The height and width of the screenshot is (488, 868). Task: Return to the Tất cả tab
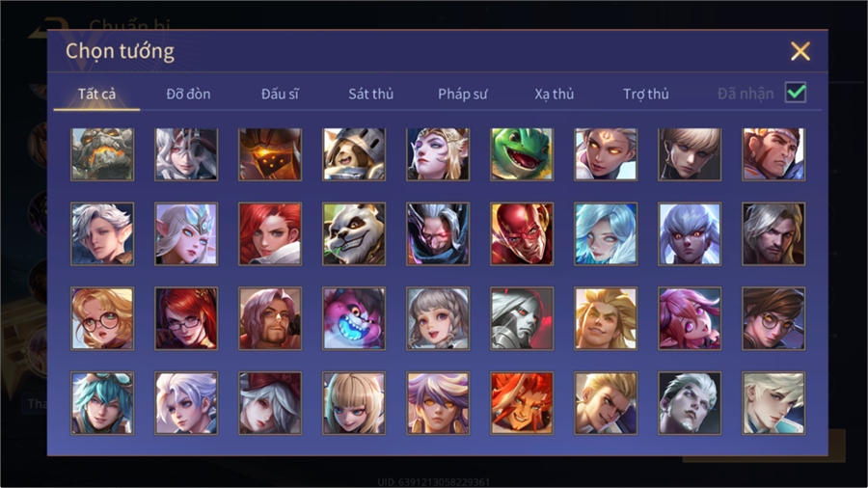(96, 95)
